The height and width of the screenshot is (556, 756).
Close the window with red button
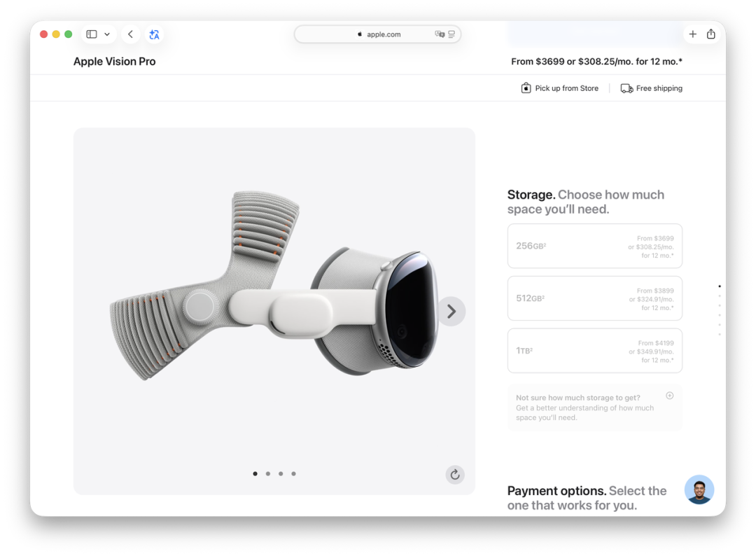tap(44, 34)
